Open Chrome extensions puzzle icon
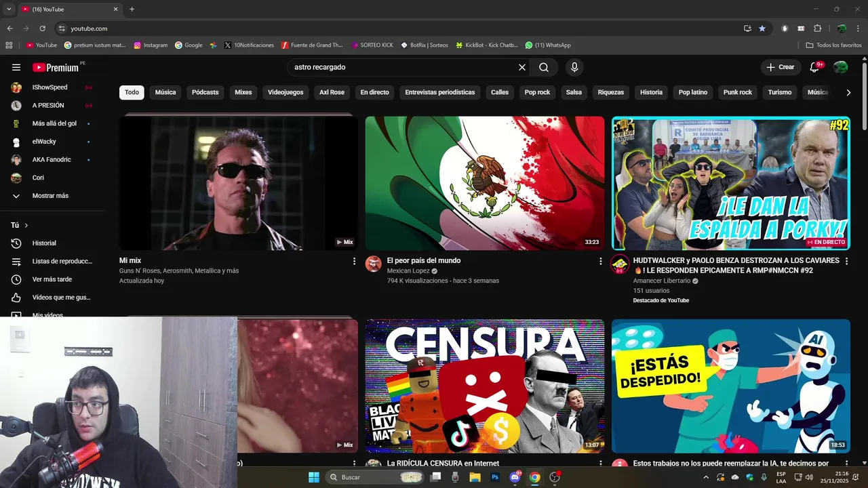 [817, 28]
